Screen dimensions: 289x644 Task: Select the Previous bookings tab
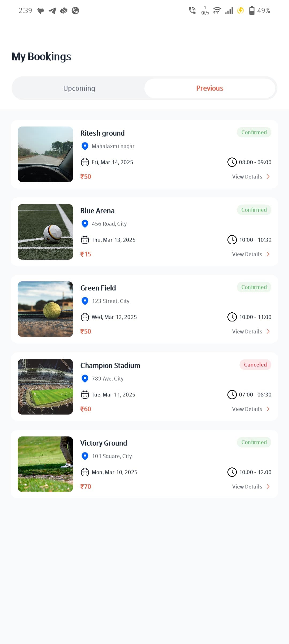coord(210,88)
